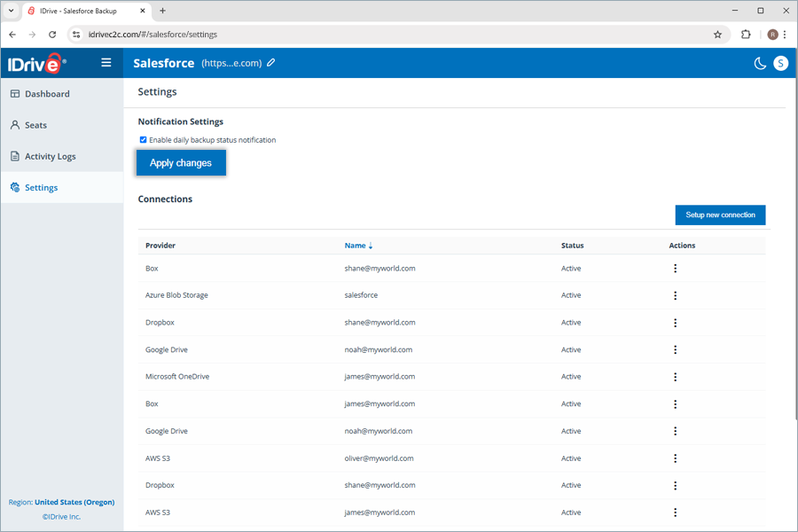Screen dimensions: 798x532
Task: Click Setup new connection button
Action: coord(720,215)
